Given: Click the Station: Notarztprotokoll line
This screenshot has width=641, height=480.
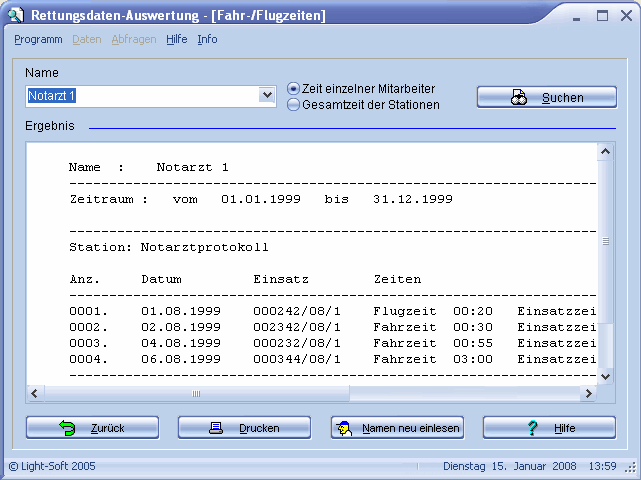Looking at the screenshot, I should tap(169, 247).
